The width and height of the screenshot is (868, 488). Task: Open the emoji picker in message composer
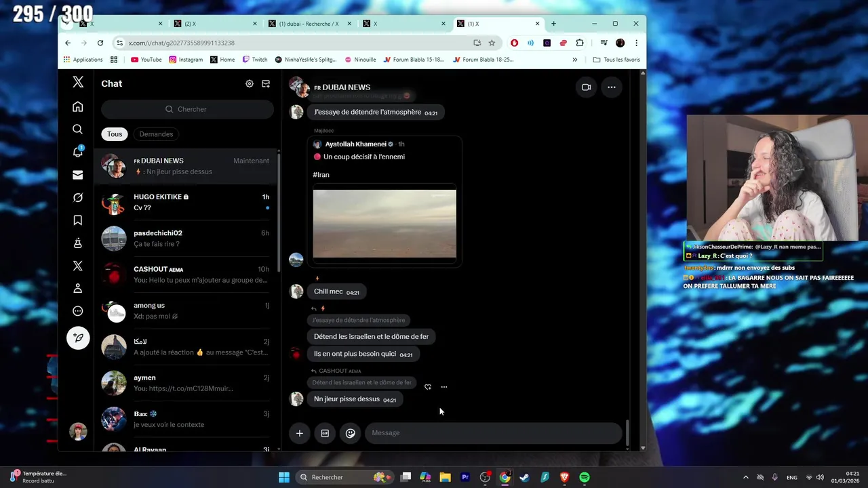[350, 433]
